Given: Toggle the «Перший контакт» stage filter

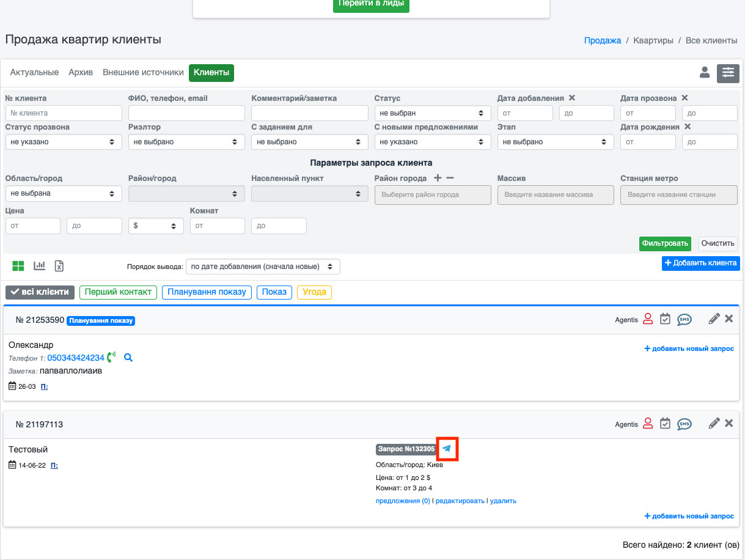Looking at the screenshot, I should (x=118, y=292).
